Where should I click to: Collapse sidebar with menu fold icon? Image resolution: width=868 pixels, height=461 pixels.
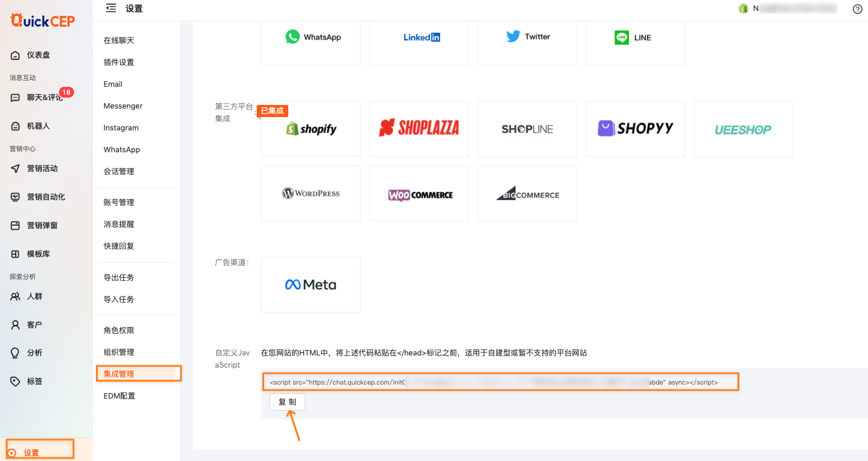click(x=110, y=8)
